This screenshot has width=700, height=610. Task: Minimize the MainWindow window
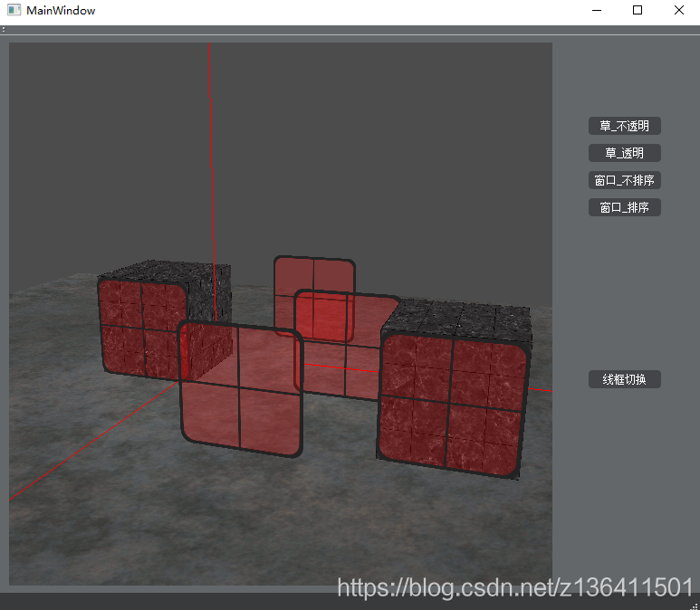pos(597,10)
